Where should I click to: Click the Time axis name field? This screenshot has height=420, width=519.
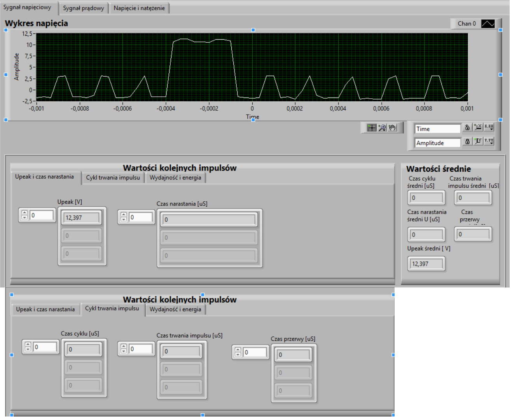click(x=437, y=129)
